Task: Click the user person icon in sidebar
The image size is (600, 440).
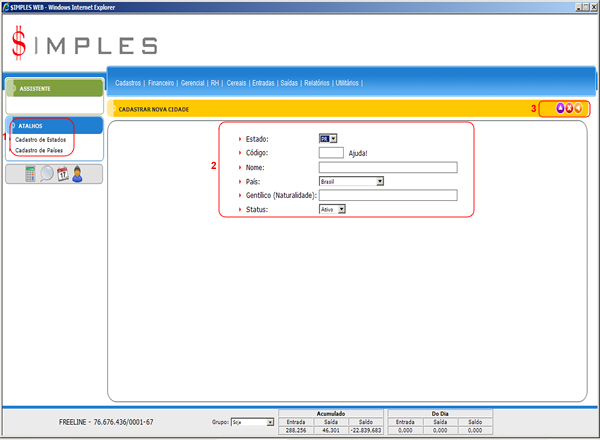Action: [77, 173]
